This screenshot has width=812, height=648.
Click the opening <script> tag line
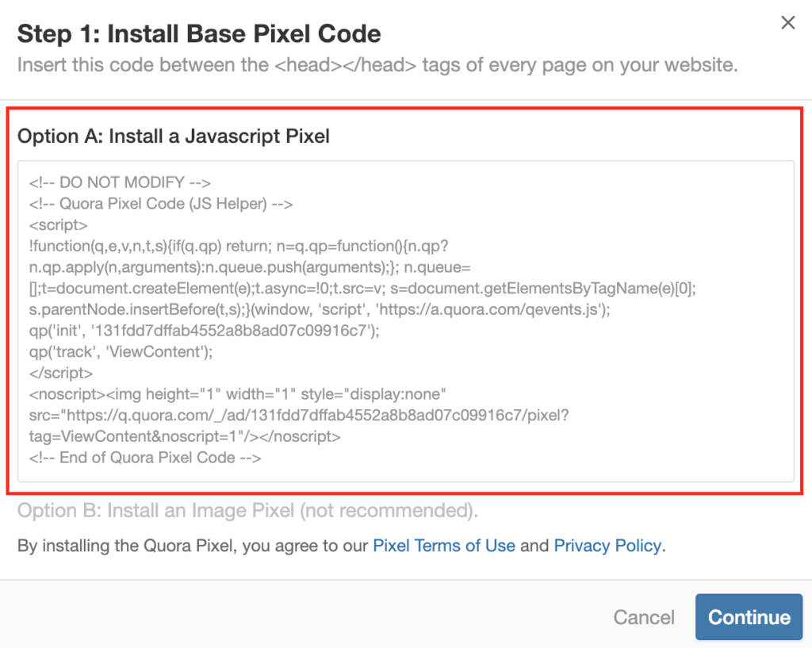(59, 225)
